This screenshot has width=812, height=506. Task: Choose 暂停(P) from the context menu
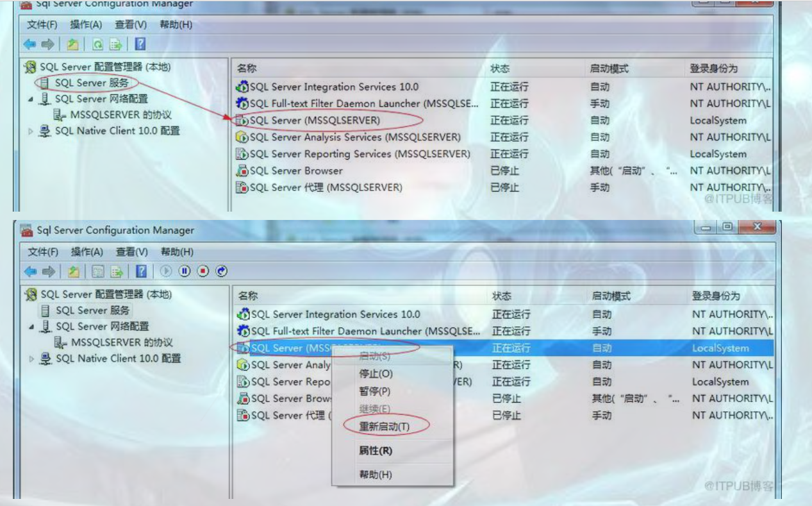pos(392,391)
